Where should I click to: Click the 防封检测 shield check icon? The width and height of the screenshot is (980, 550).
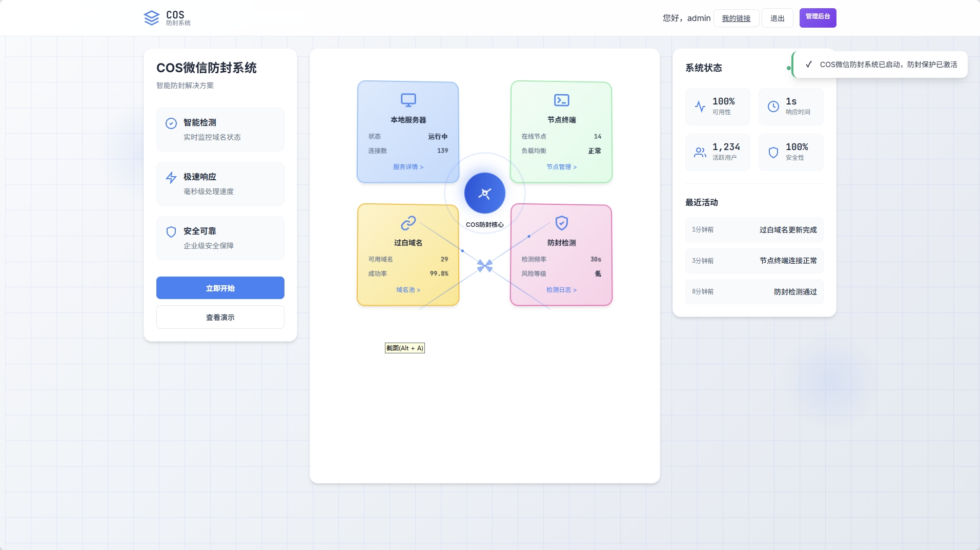[x=562, y=223]
